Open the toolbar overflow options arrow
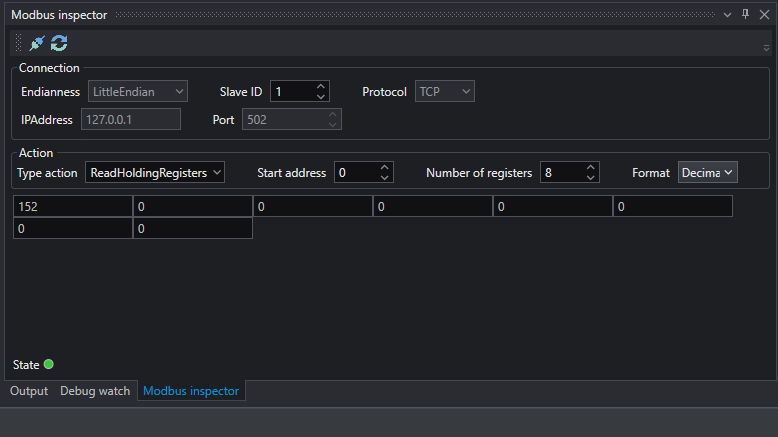This screenshot has height=437, width=778. [x=766, y=48]
